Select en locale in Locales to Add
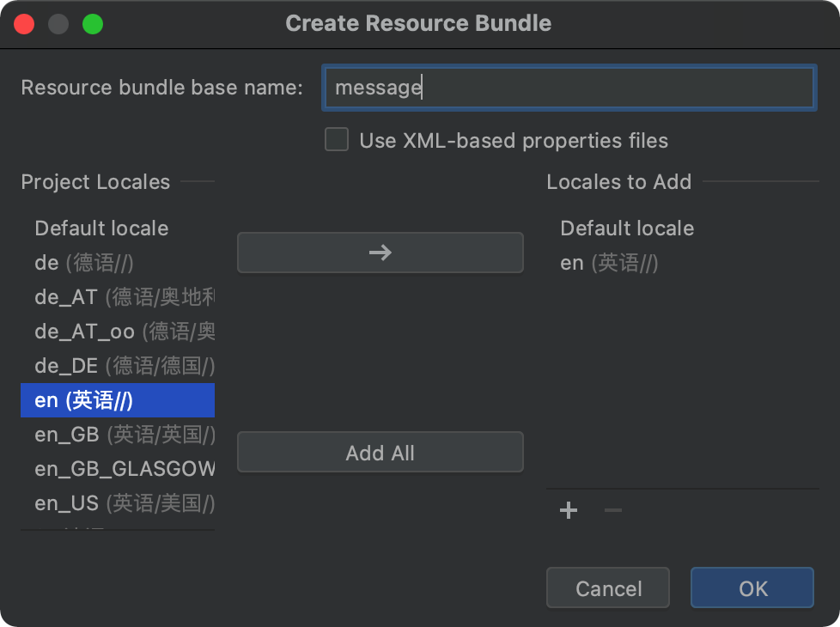Screen dimensions: 840x627 click(683, 263)
